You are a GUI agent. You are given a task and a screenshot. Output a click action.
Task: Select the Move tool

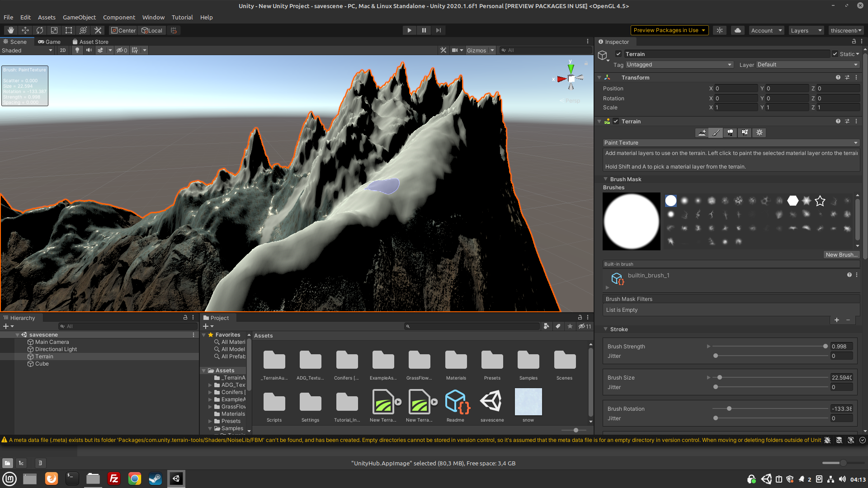[25, 30]
